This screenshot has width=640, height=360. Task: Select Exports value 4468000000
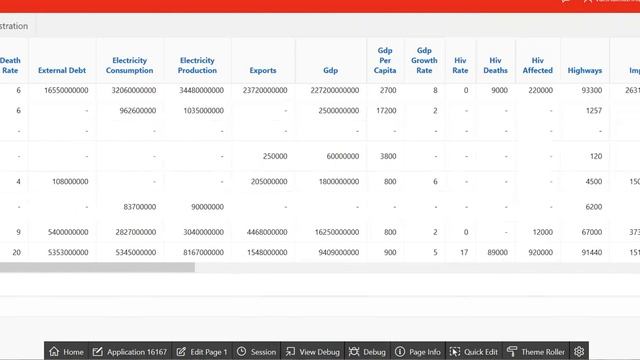click(x=267, y=232)
